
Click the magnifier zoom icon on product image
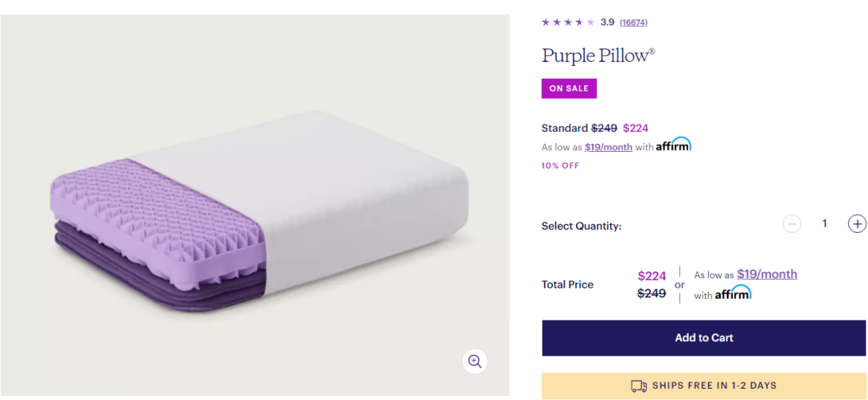tap(475, 361)
